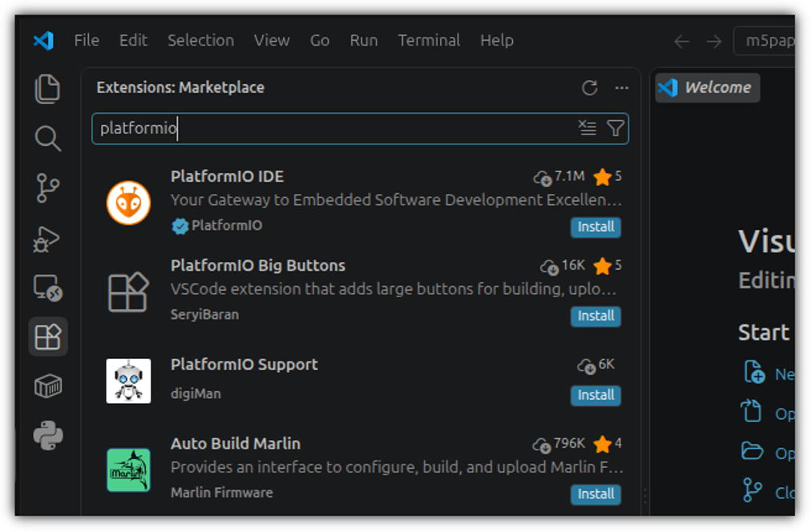Install PlatformIO Big Buttons extension
The width and height of the screenshot is (811, 532).
pos(596,316)
